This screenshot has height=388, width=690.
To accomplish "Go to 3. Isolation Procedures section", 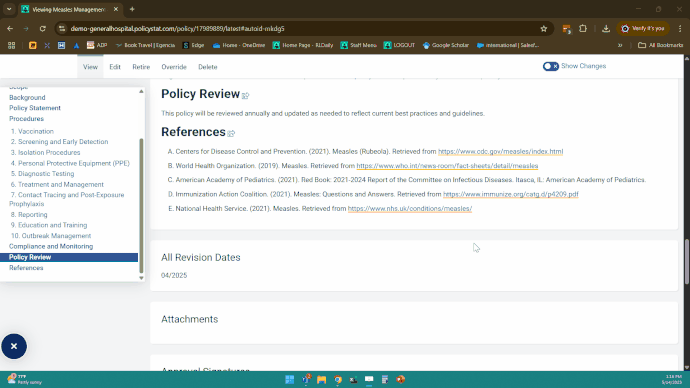I will [45, 153].
